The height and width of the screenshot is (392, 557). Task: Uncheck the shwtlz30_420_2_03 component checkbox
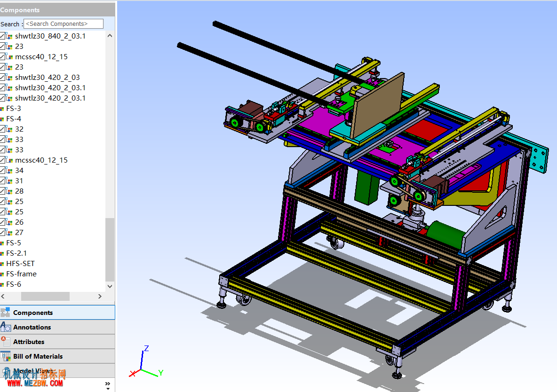coord(2,78)
